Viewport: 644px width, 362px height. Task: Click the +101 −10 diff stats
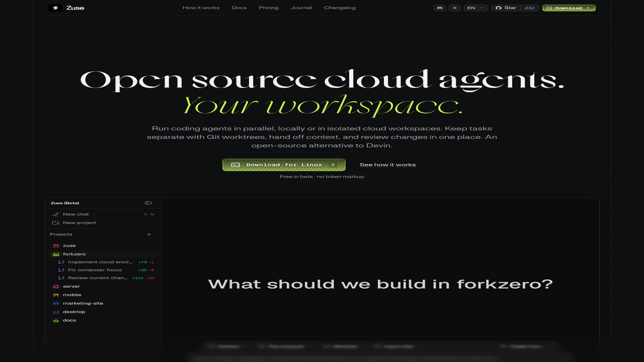coord(143,278)
